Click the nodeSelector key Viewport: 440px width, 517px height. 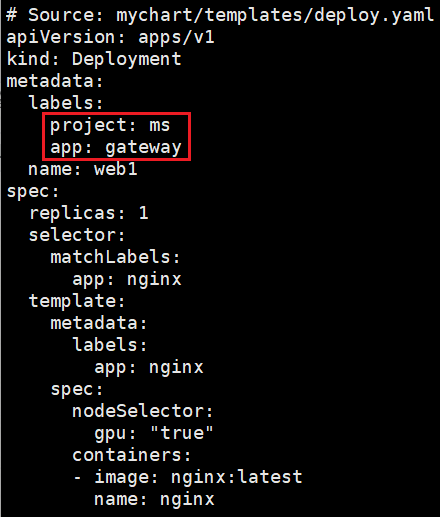143,411
